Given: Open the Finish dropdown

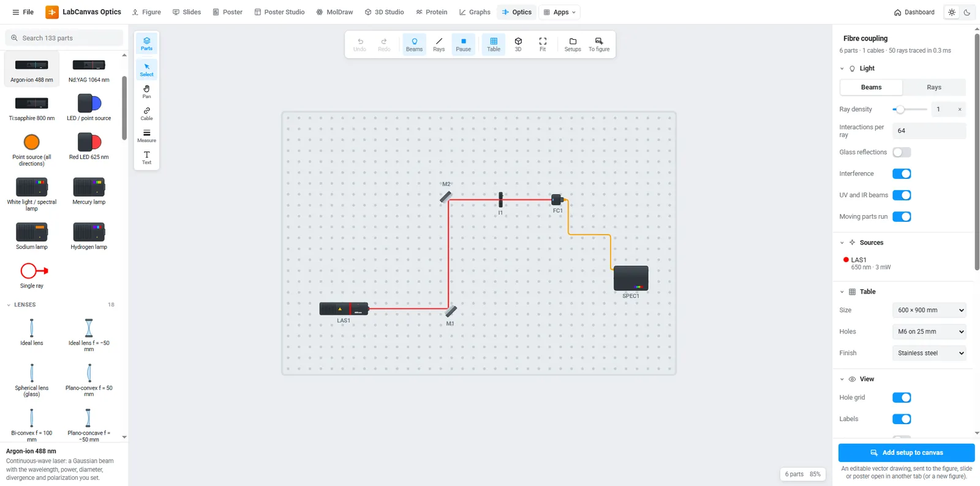Looking at the screenshot, I should tap(929, 353).
